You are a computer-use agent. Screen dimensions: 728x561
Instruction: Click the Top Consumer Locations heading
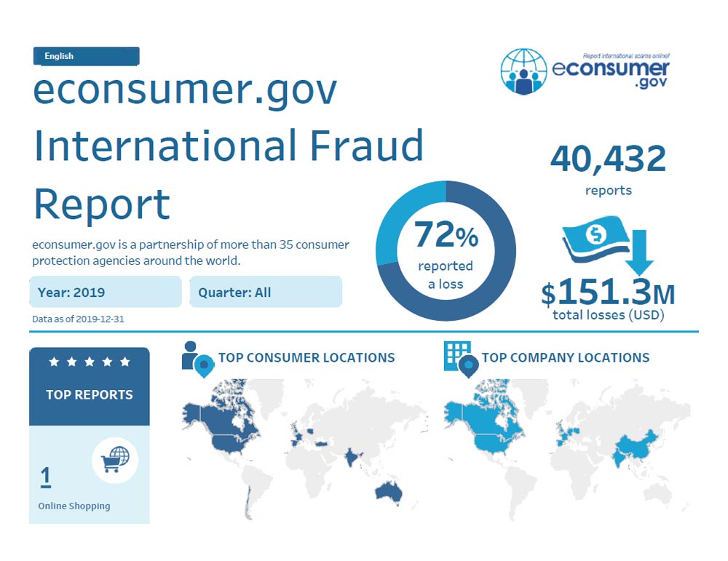pos(306,357)
